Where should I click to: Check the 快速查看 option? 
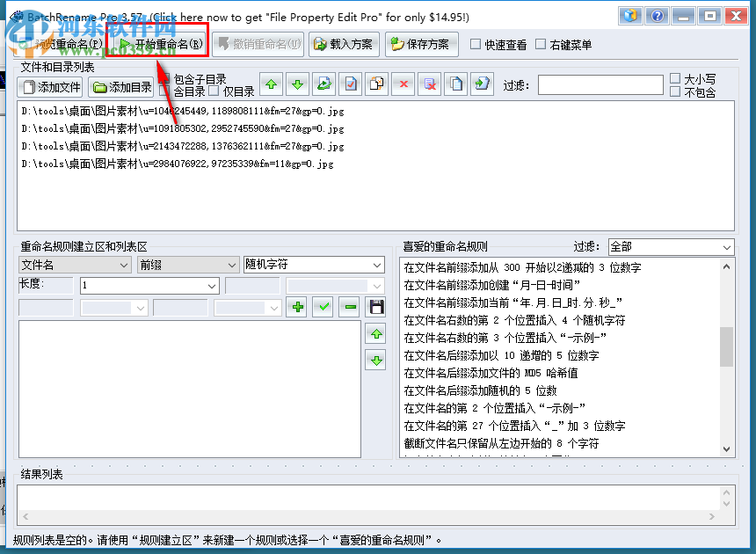[476, 44]
